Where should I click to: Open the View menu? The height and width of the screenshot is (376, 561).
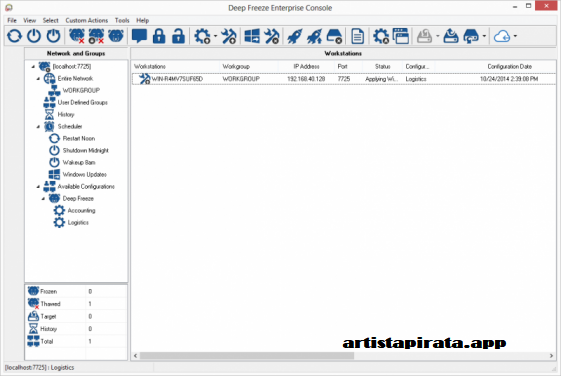point(30,20)
